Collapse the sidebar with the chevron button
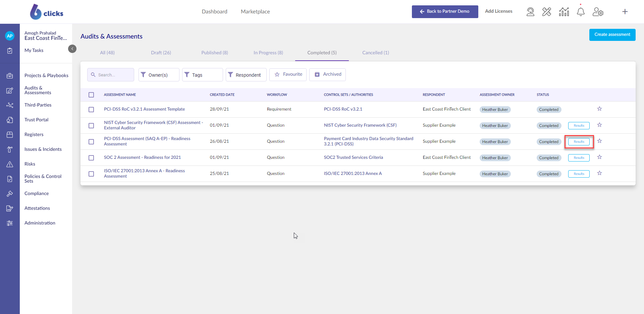644x314 pixels. click(72, 49)
